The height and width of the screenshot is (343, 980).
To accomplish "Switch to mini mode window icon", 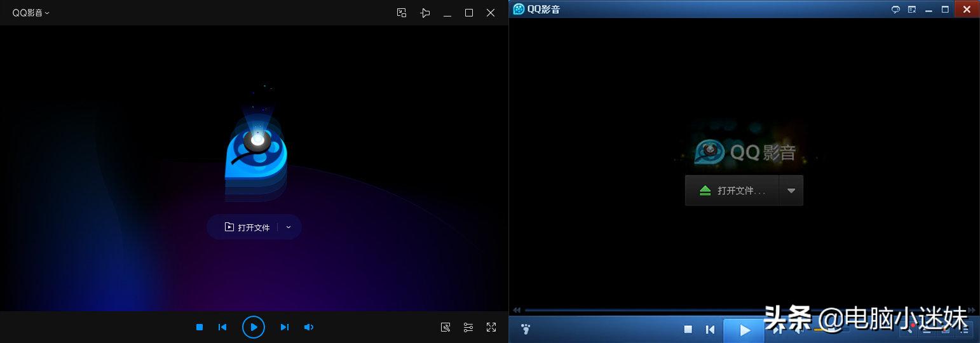I will point(402,13).
